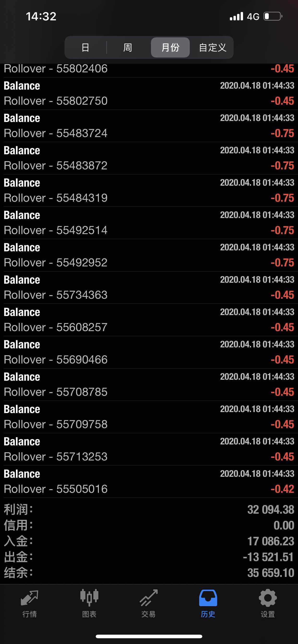Open the 设置 settings gear icon
This screenshot has height=644, width=298.
pos(268,598)
